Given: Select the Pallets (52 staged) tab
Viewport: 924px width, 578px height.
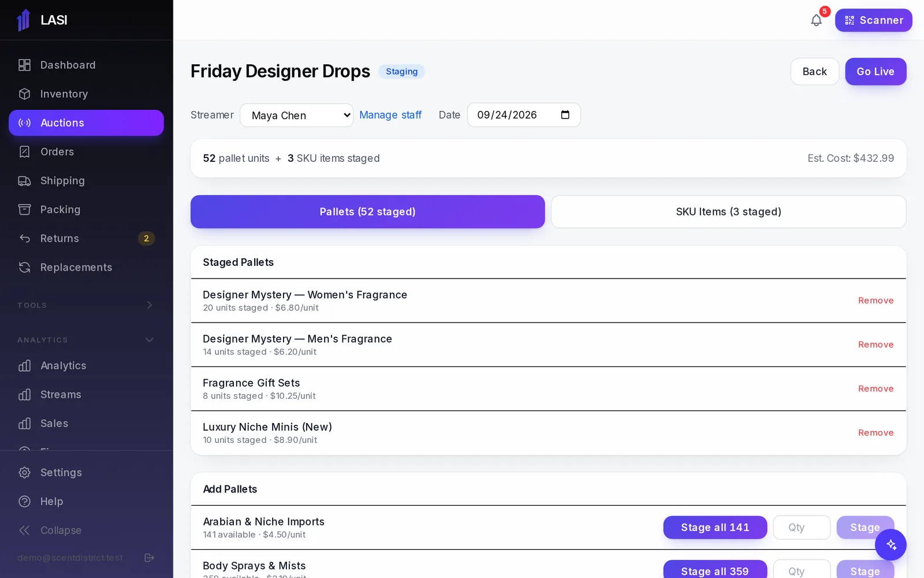Looking at the screenshot, I should click(368, 212).
